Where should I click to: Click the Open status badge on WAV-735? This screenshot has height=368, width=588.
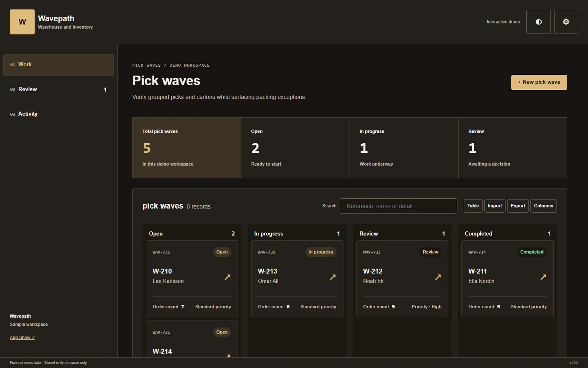click(x=222, y=252)
